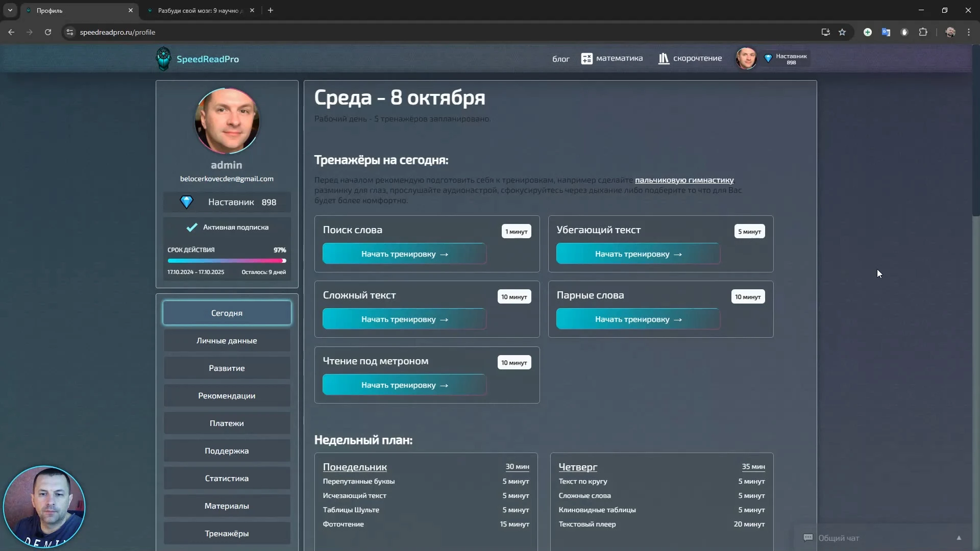The width and height of the screenshot is (980, 551).
Task: Switch to the Разбуди свой мозг tab
Action: [199, 10]
